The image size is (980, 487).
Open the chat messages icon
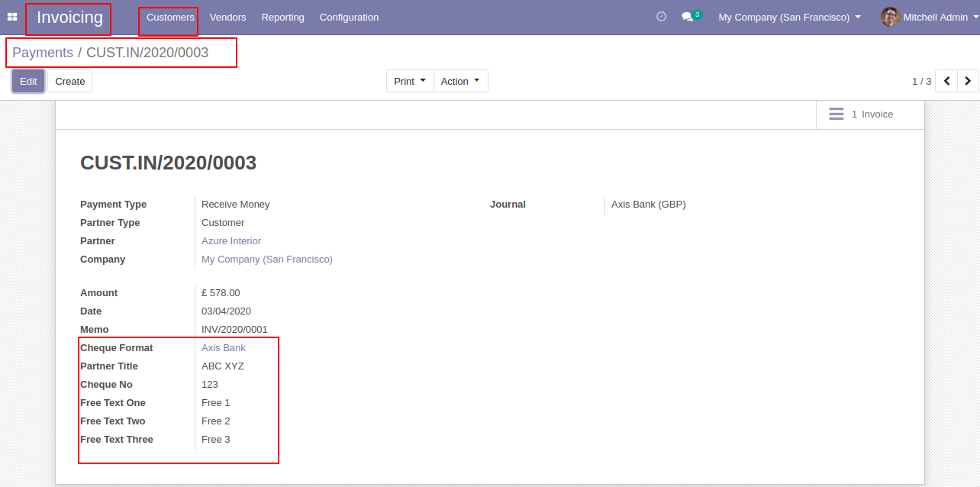click(x=688, y=17)
